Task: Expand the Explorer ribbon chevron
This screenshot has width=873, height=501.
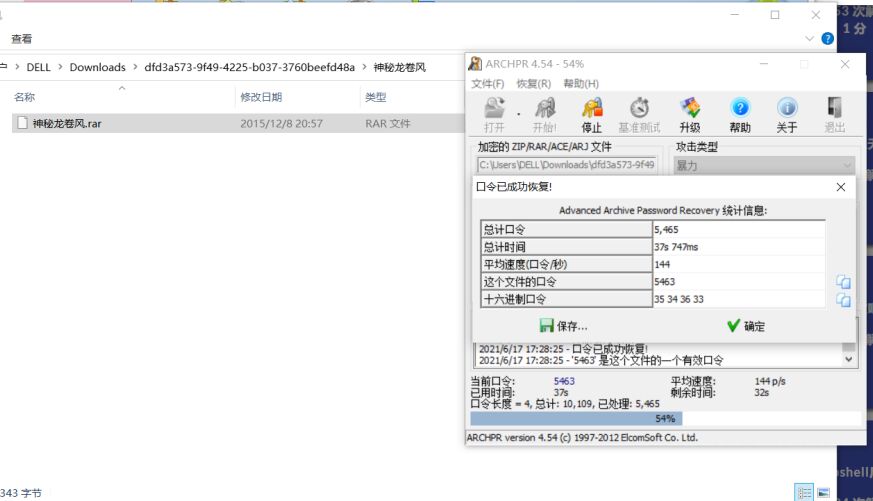Action: click(810, 38)
